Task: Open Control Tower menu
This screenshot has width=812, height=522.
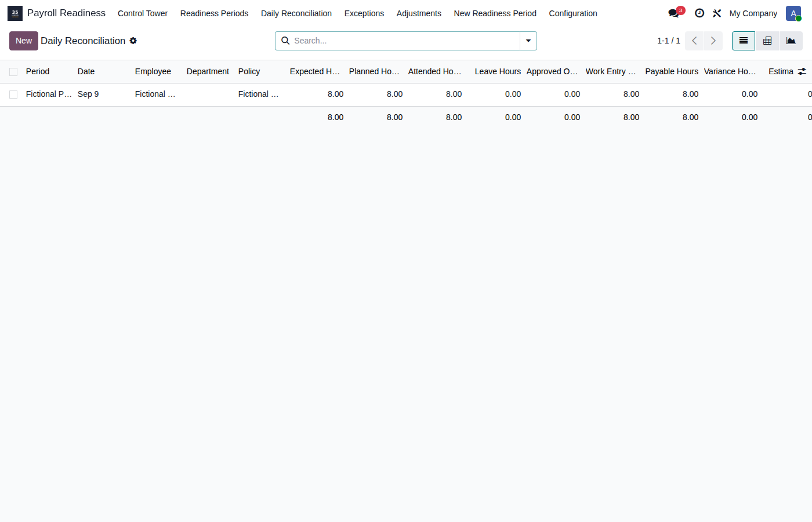Action: (x=143, y=13)
